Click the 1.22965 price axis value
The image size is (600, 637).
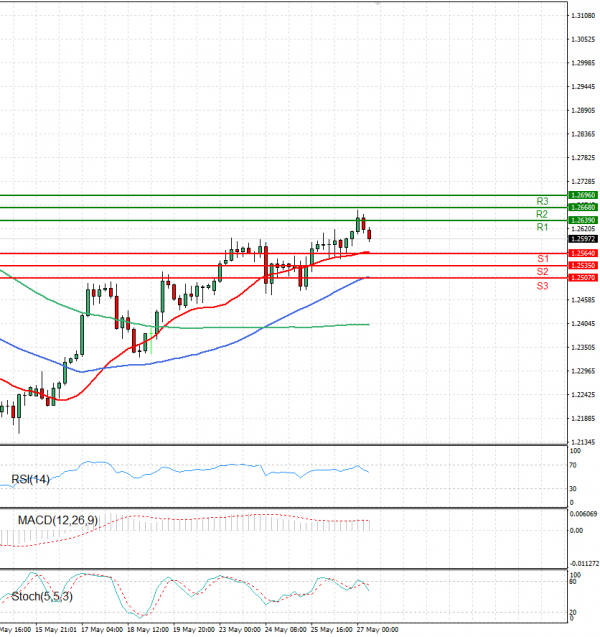pos(583,371)
